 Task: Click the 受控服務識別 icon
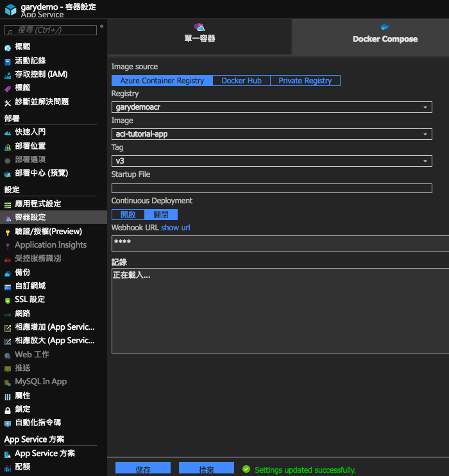(x=8, y=260)
